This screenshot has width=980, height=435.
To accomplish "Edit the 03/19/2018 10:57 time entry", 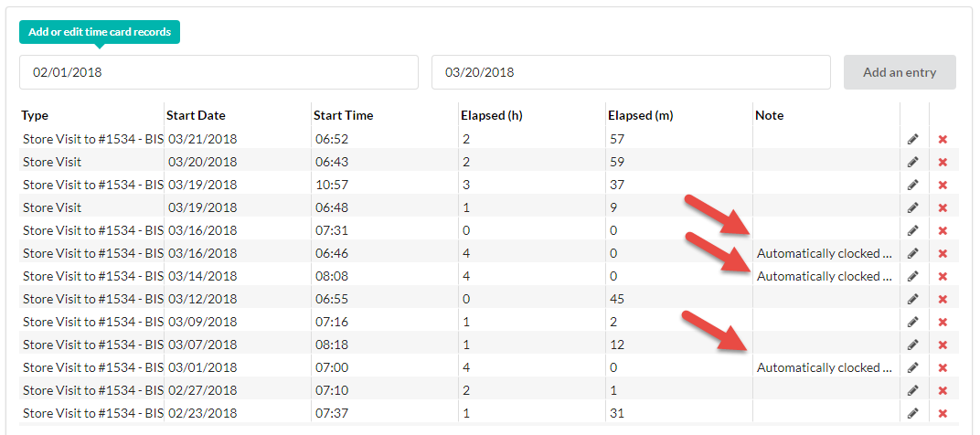I will (912, 185).
